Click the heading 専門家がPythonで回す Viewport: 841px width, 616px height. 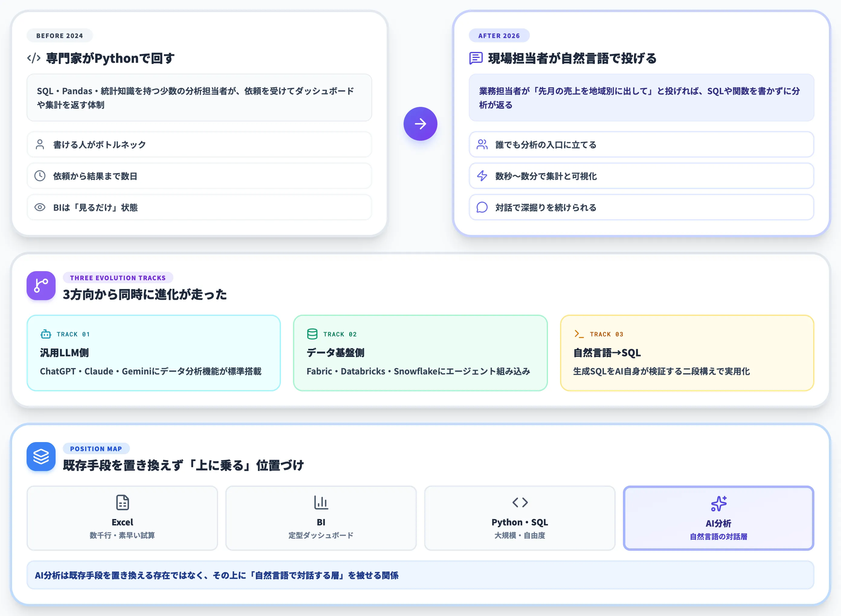(110, 58)
